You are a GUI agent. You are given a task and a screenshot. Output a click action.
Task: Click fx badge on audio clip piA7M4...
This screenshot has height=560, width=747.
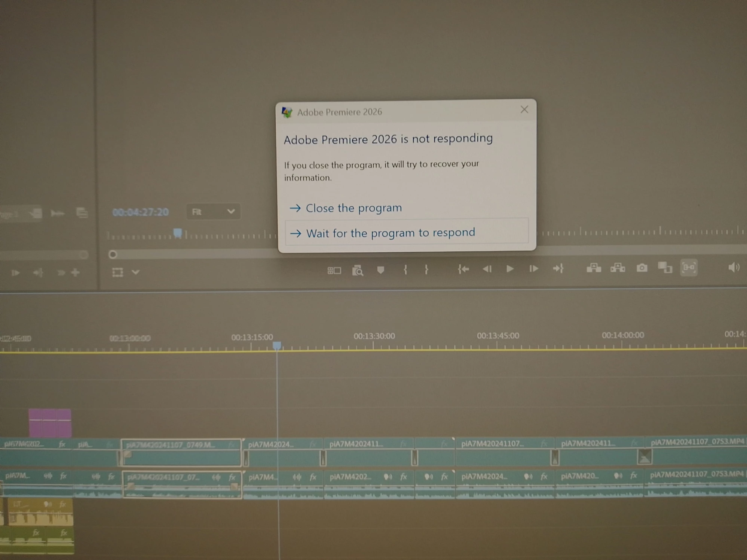tap(313, 477)
